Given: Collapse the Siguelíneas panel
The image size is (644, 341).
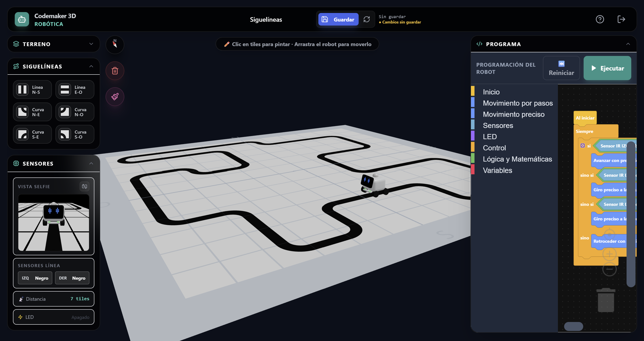Looking at the screenshot, I should click(x=91, y=66).
